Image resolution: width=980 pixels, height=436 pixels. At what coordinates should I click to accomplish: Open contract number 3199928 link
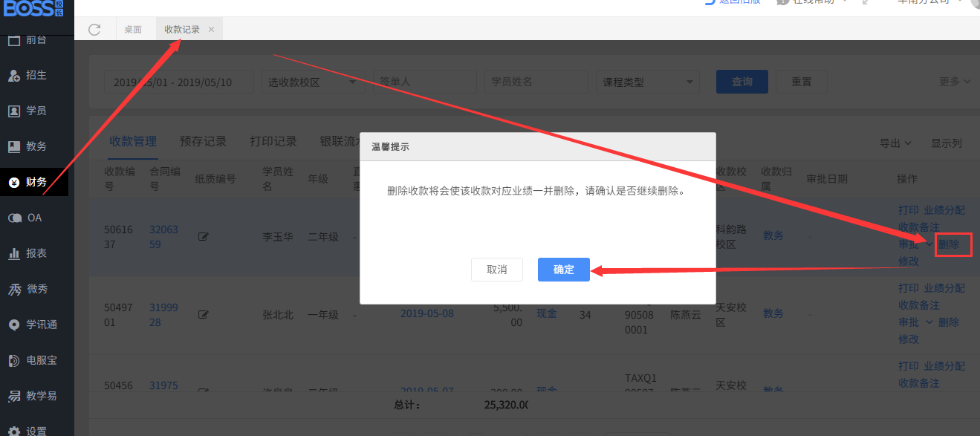click(163, 315)
